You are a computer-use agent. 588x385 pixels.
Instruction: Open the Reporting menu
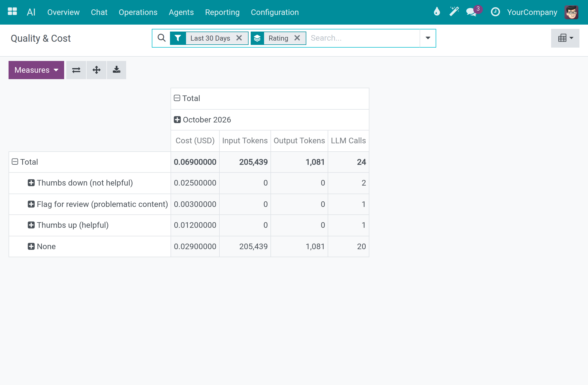click(x=222, y=12)
